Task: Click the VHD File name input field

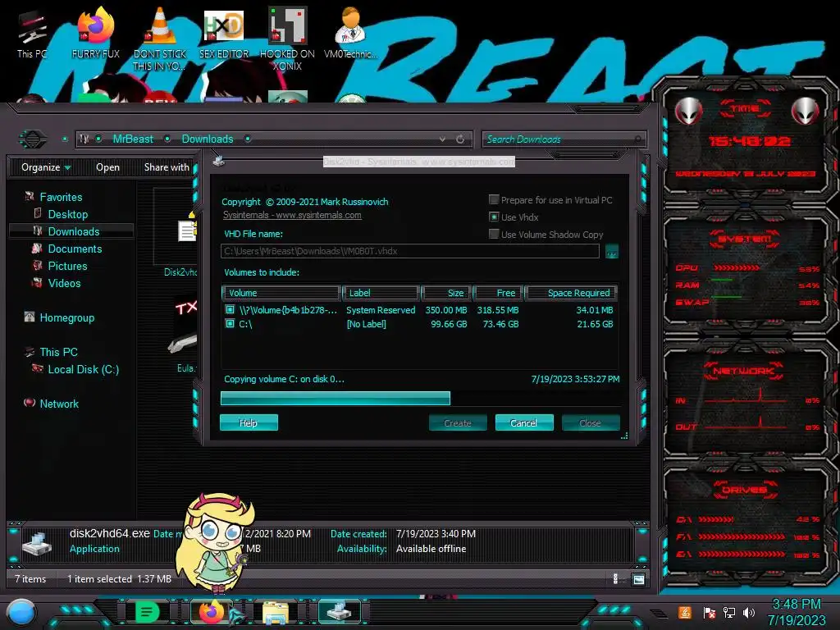Action: click(410, 251)
